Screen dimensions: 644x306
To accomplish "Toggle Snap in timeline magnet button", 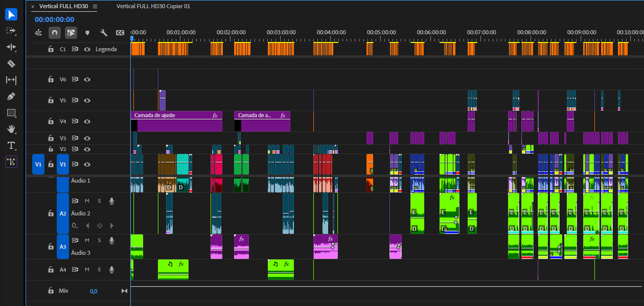I will [x=54, y=33].
